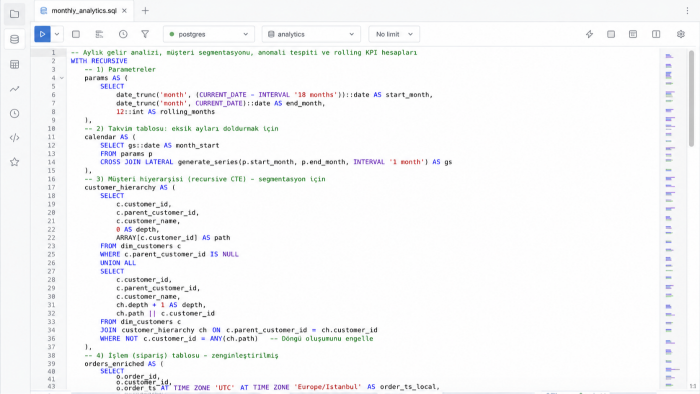Click 'customer_hierarchy AS (' text
This screenshot has width=700, height=394.
130,187
